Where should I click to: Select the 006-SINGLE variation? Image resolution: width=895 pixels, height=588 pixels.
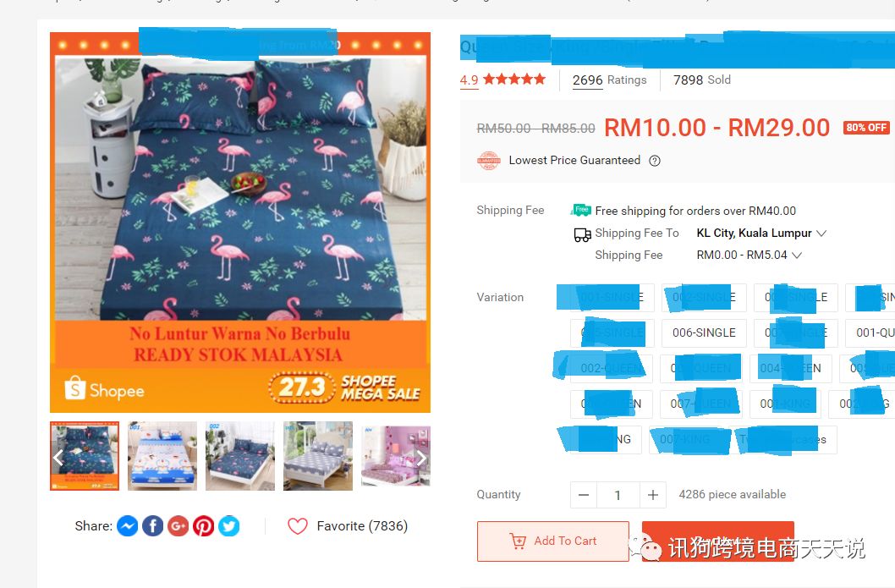point(704,332)
